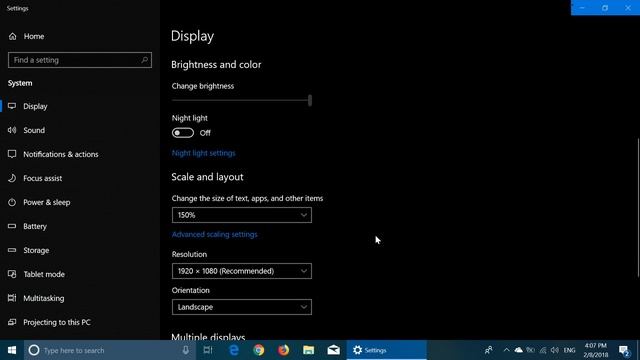The width and height of the screenshot is (640, 360).
Task: Click the Sound speaker icon in sidebar
Action: pos(12,130)
